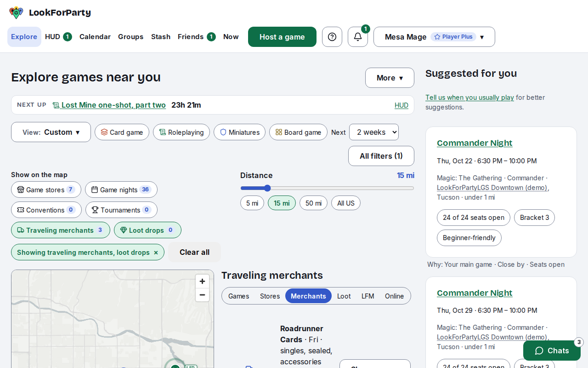Switch to the Stores tab
Viewport: 588px width, 368px height.
point(270,296)
